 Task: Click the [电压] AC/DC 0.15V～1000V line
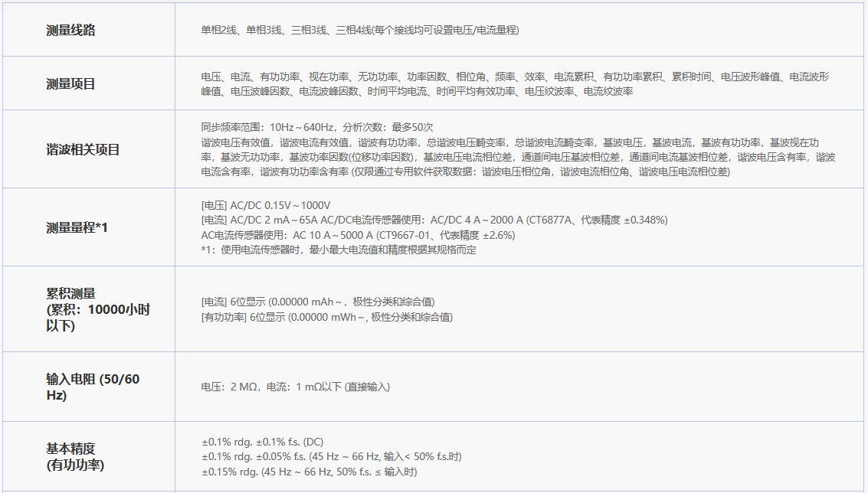point(266,205)
